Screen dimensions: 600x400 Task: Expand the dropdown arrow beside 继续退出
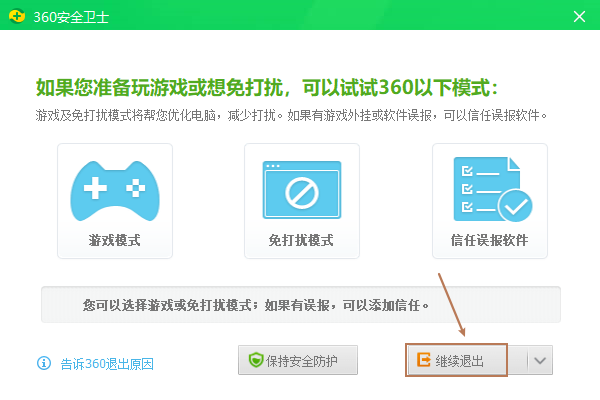pos(540,360)
